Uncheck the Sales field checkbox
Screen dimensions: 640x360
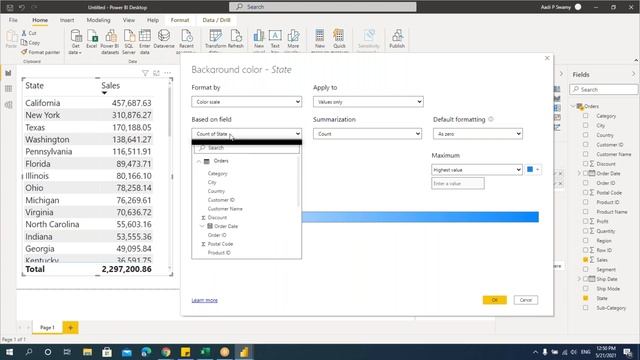(586, 260)
